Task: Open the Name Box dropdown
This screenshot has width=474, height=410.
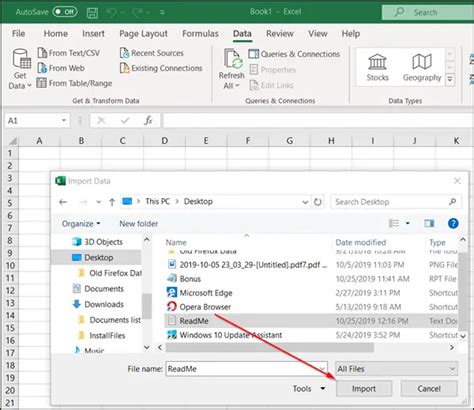Action: pyautogui.click(x=64, y=120)
